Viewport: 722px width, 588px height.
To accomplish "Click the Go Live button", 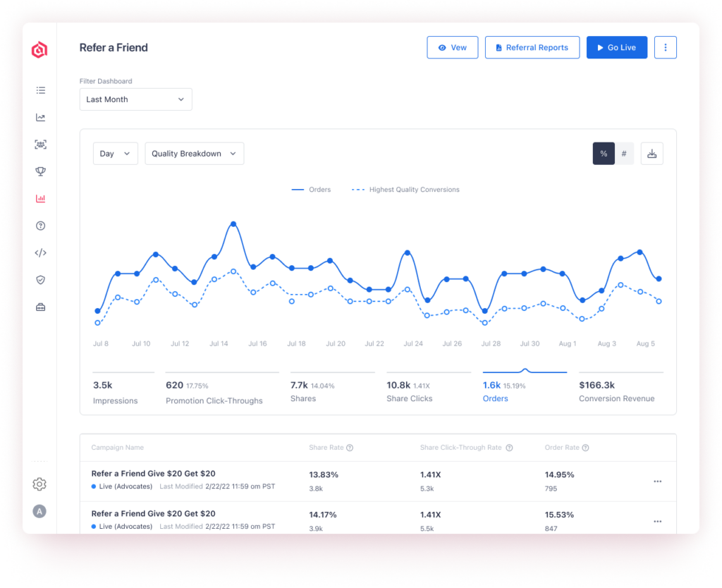I will click(x=616, y=47).
